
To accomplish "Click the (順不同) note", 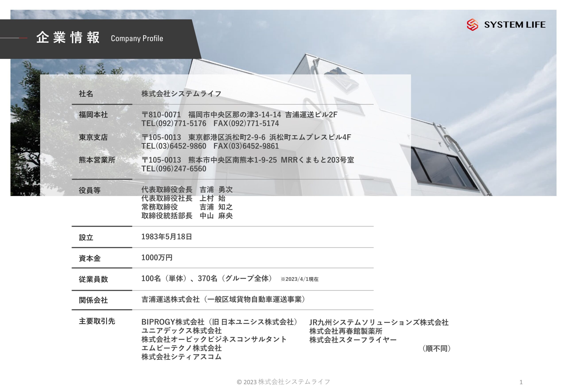I will 437,348.
